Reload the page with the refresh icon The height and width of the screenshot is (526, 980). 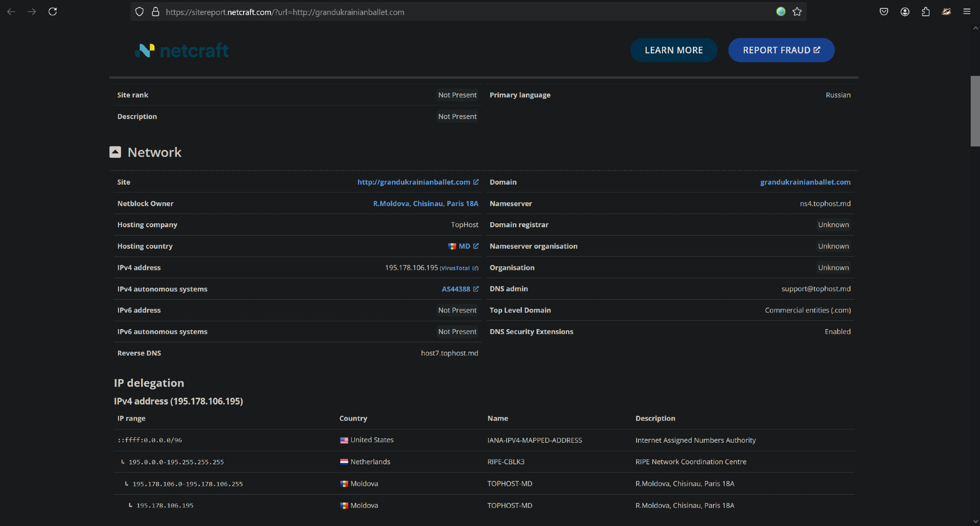pyautogui.click(x=52, y=12)
